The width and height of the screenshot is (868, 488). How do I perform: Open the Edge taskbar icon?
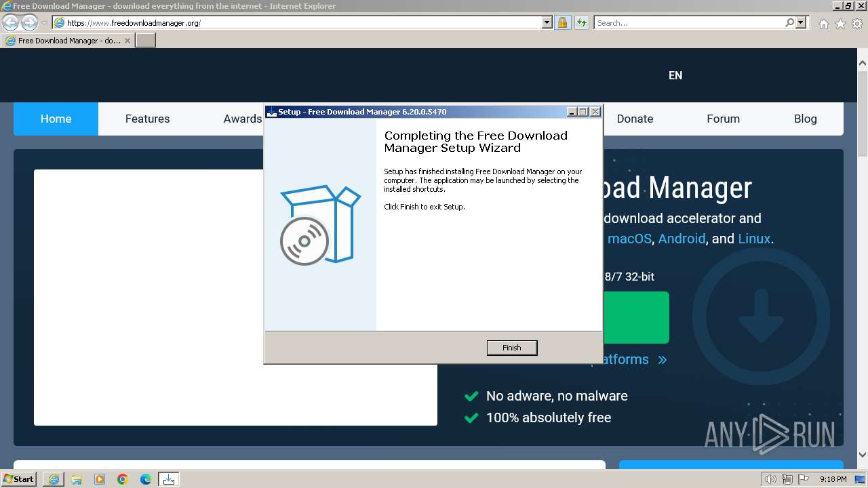tap(146, 479)
